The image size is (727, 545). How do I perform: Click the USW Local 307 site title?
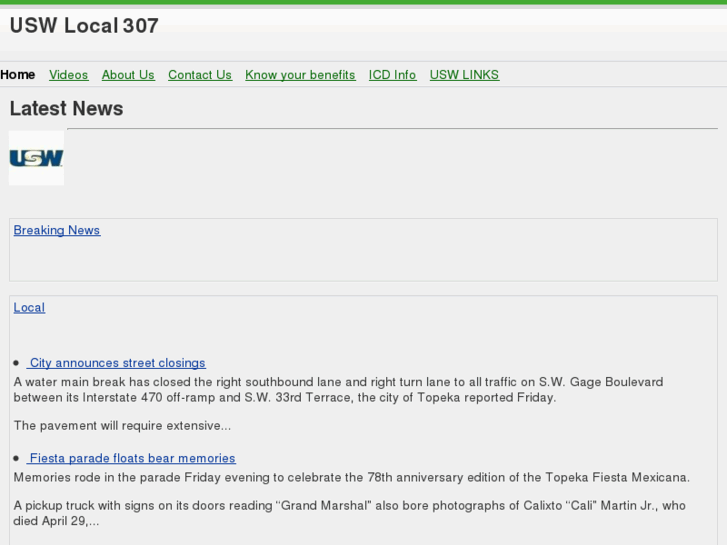pos(84,26)
